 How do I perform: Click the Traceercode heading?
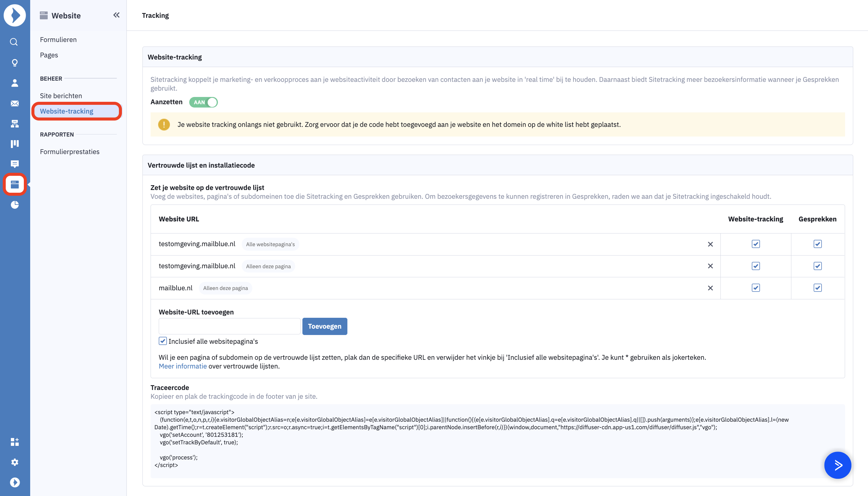tap(170, 388)
